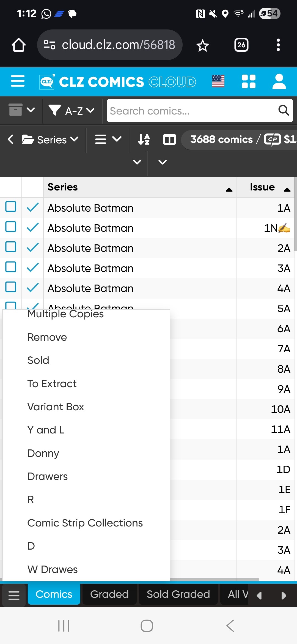Open the Series folder grouping dropdown
This screenshot has width=297, height=644.
point(51,140)
